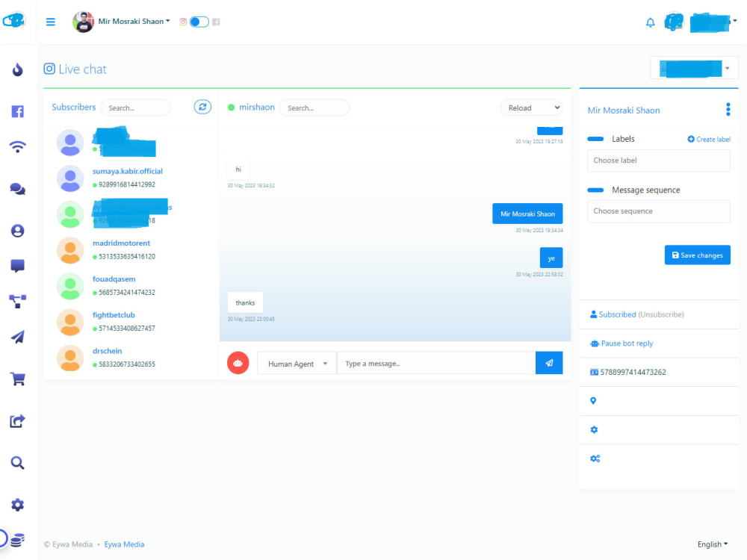Click the flame icon in the left sidebar
The image size is (747, 560).
click(x=18, y=69)
